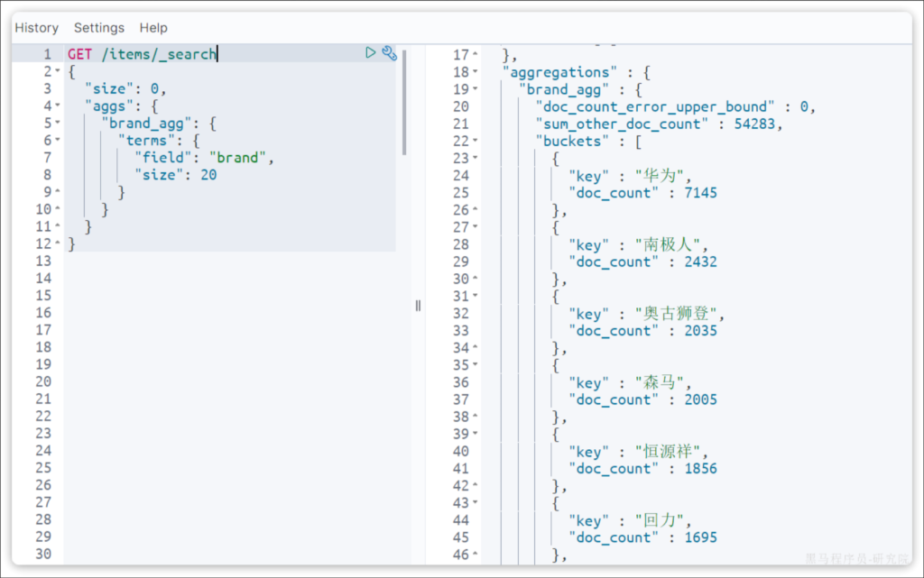Fold the "aggregations" section at line 18
This screenshot has width=924, height=578.
476,72
